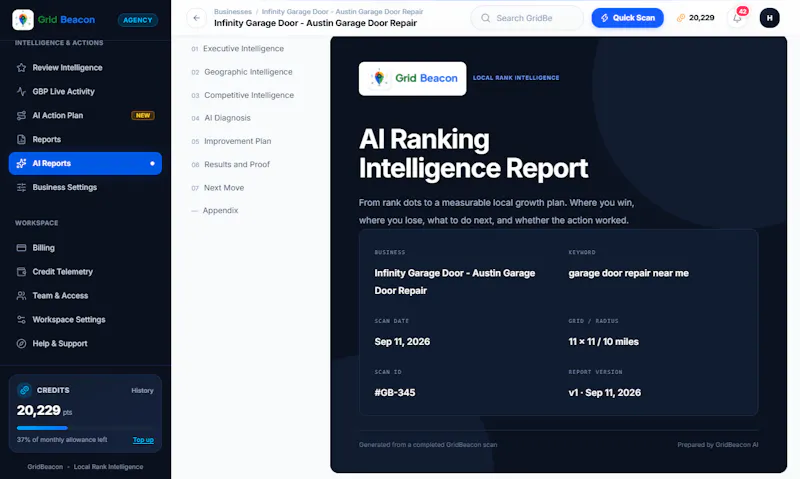This screenshot has height=479, width=800.
Task: Jump to 04 AI Diagnosis section
Action: (221, 118)
